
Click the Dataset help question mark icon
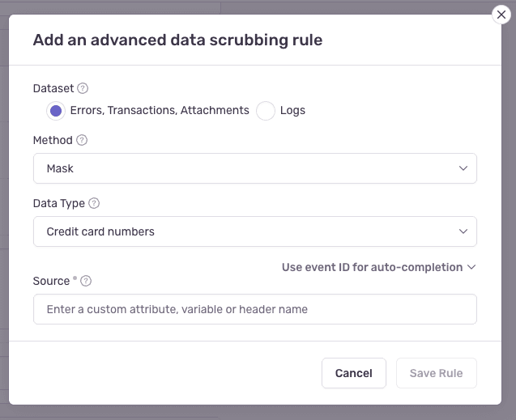[x=83, y=88]
